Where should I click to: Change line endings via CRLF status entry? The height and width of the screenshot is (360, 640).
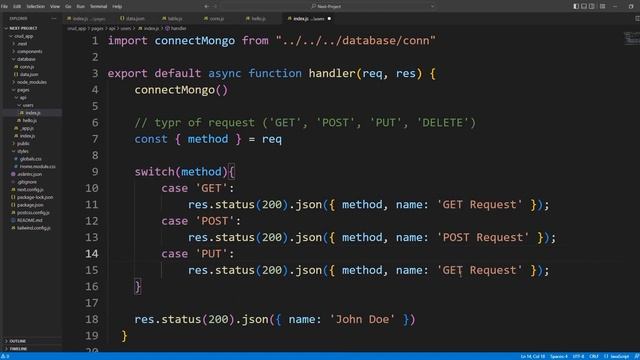pyautogui.click(x=594, y=356)
